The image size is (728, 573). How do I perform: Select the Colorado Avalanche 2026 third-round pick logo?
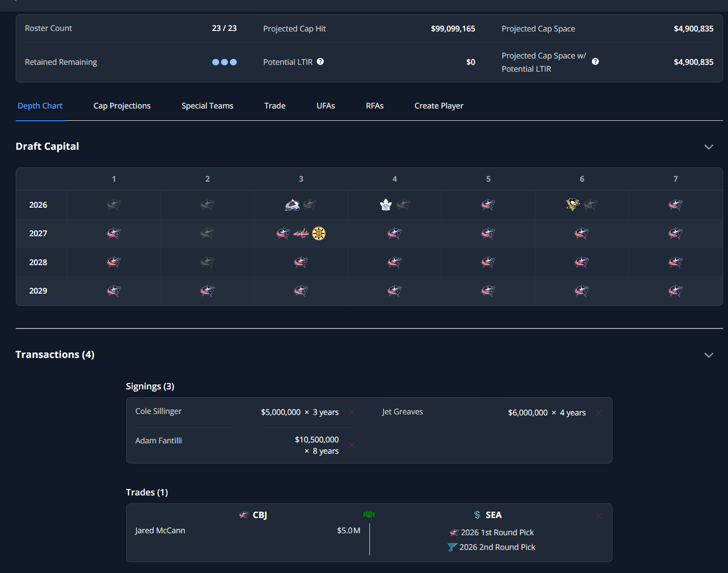click(x=292, y=205)
